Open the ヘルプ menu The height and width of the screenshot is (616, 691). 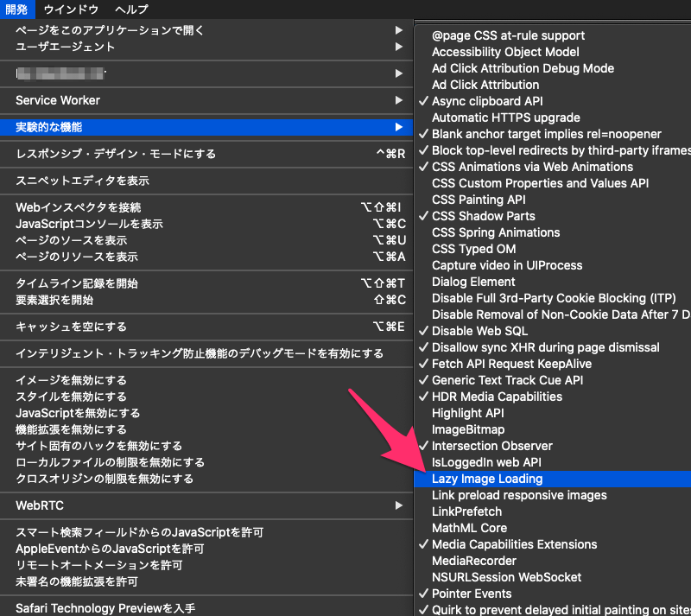(x=131, y=9)
